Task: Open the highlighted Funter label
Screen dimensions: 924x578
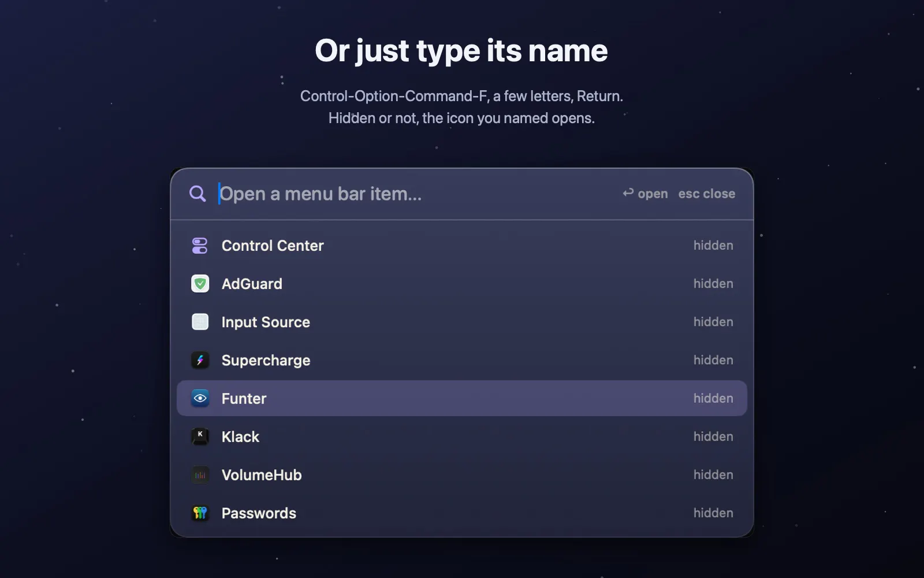Action: point(244,398)
